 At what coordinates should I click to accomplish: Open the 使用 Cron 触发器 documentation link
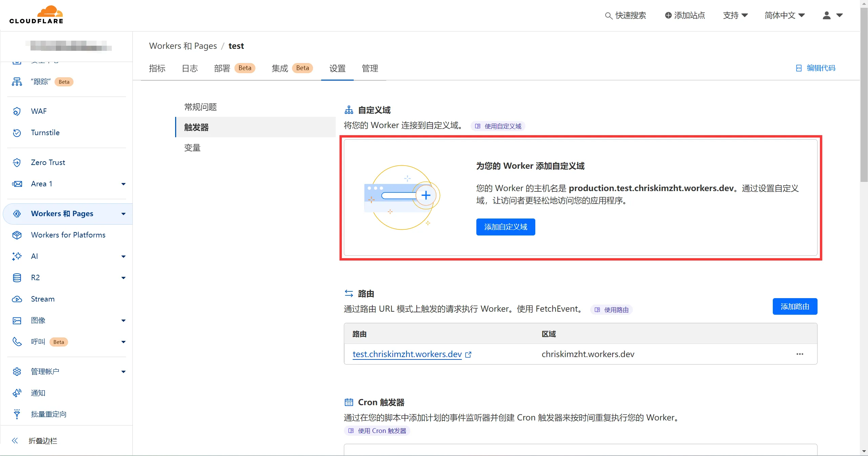click(x=377, y=431)
